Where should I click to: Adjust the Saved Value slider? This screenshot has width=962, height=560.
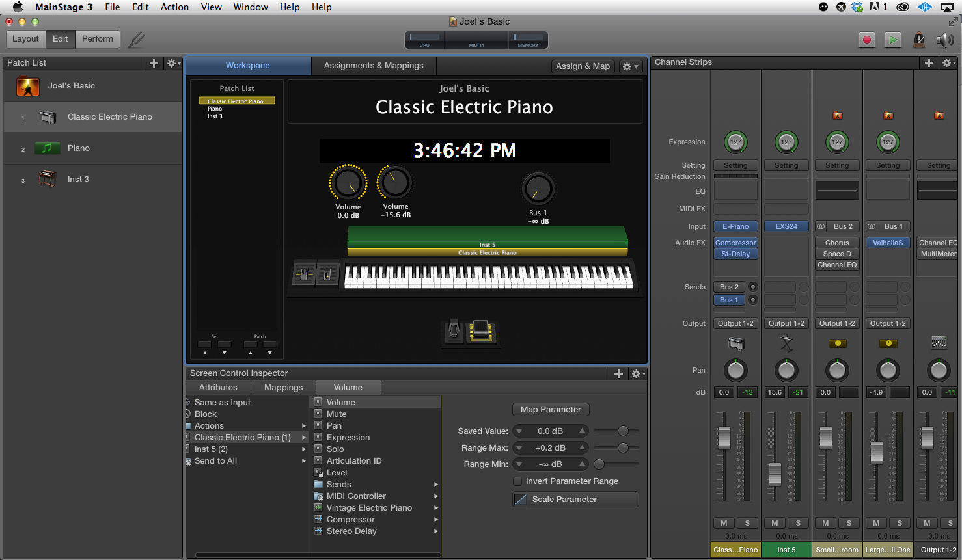(x=623, y=431)
